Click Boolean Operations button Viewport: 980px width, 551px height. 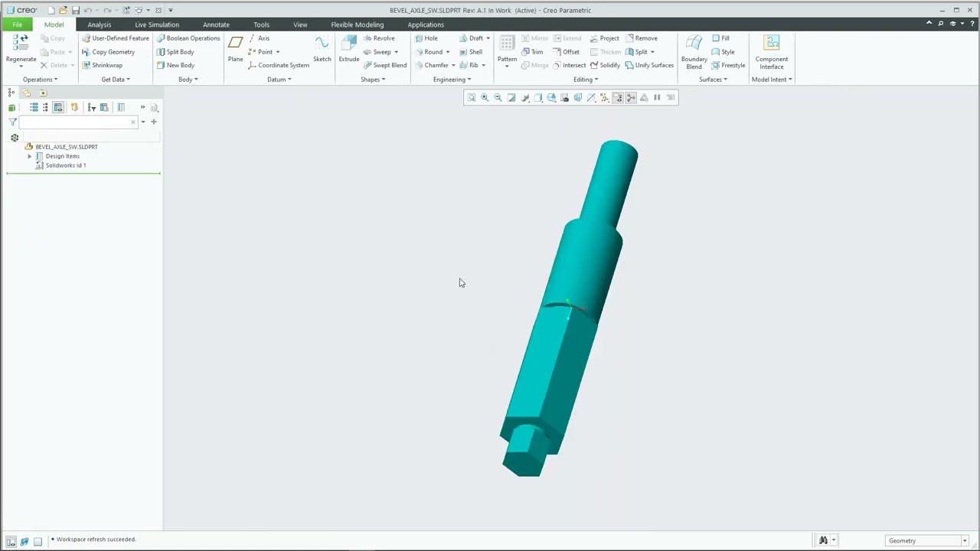188,38
